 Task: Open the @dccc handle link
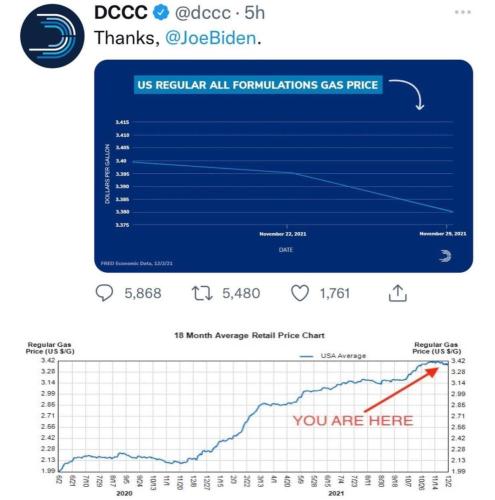202,13
